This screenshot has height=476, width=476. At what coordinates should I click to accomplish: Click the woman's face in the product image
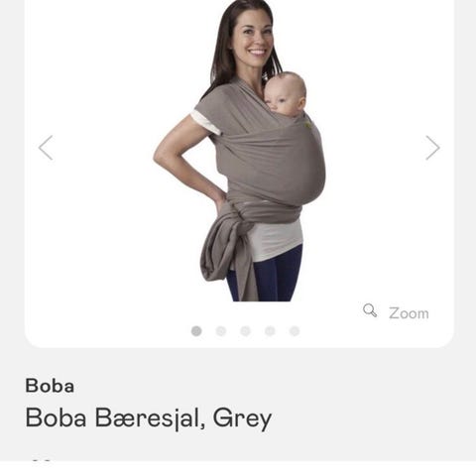pos(252,35)
